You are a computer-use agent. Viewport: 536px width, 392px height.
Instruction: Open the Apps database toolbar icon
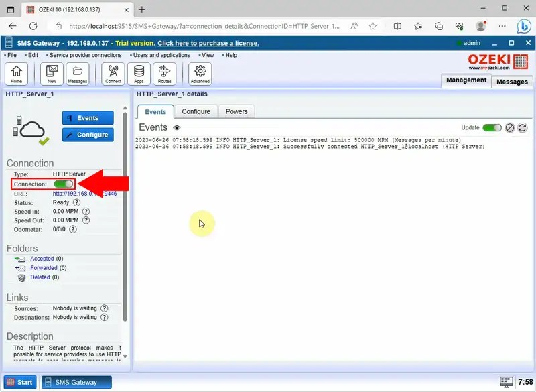pyautogui.click(x=139, y=74)
